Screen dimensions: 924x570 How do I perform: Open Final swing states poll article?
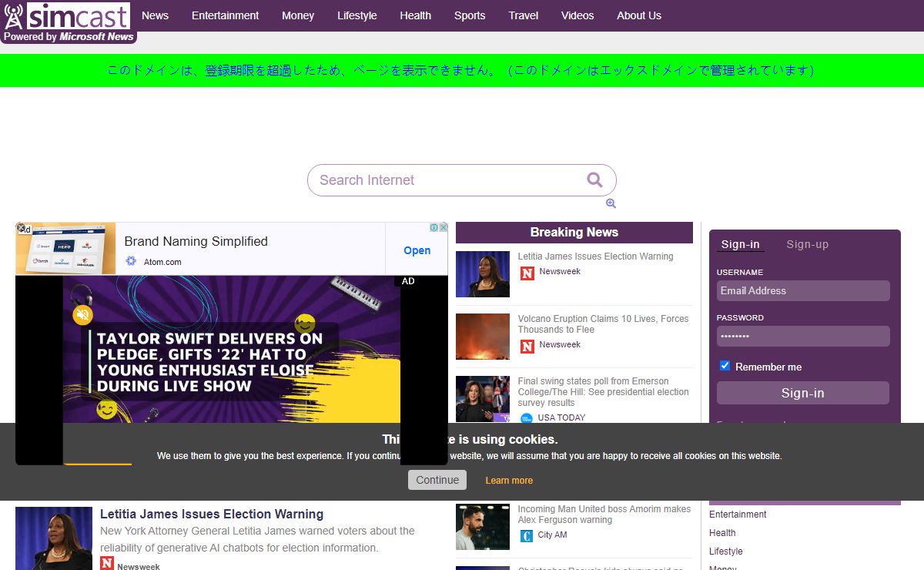click(x=604, y=392)
